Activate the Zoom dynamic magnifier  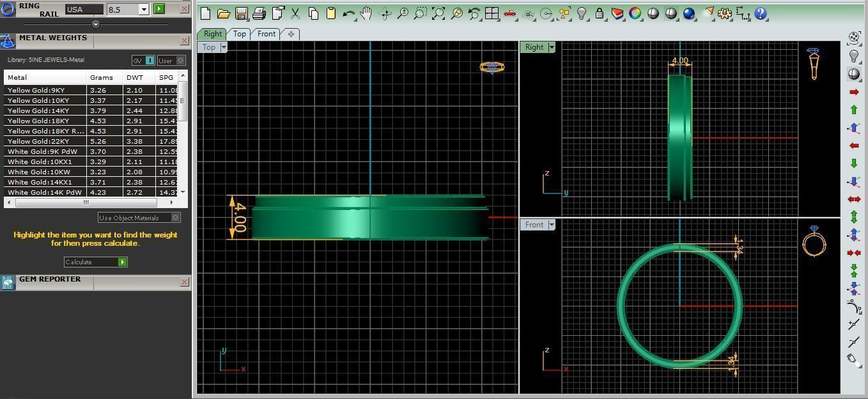(403, 13)
